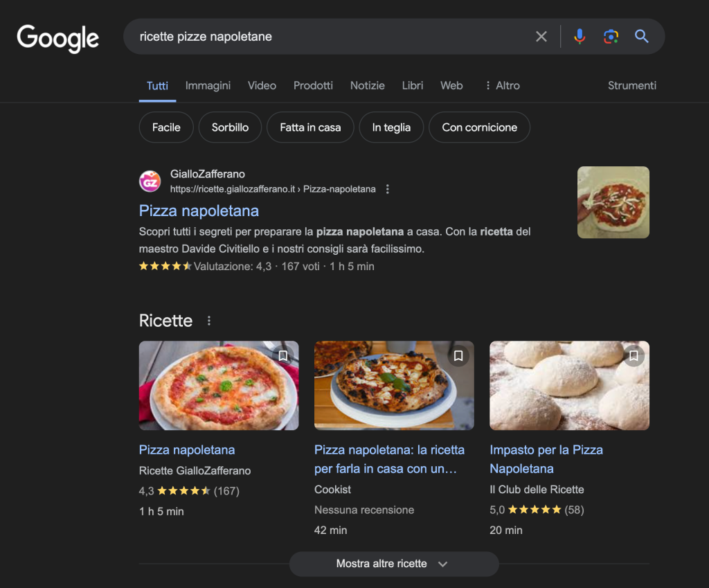Expand the Altro menu
The height and width of the screenshot is (588, 709).
pos(503,85)
